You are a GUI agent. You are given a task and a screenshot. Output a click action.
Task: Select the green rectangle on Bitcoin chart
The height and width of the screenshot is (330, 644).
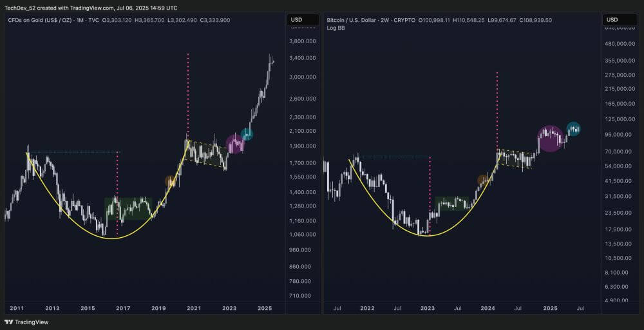(x=452, y=204)
